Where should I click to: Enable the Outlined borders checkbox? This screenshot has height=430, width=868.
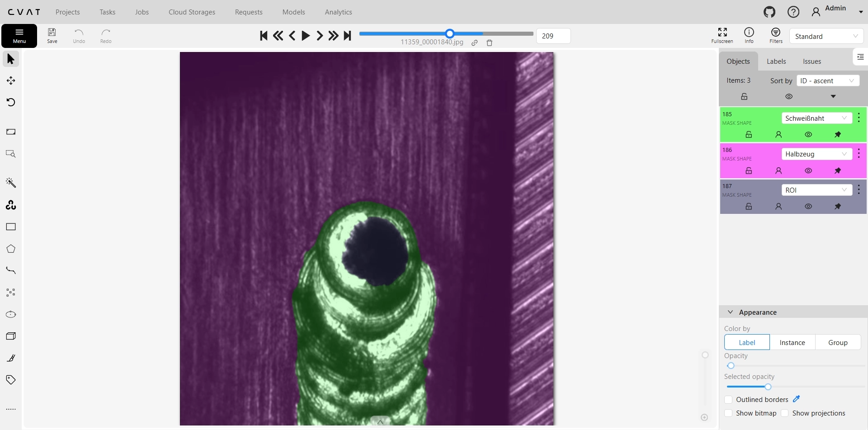pos(729,400)
